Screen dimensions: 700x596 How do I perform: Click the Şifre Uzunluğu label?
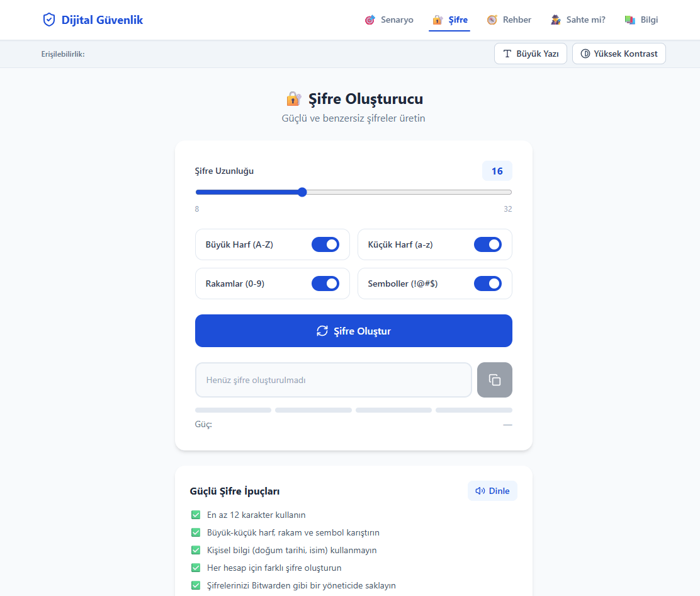[224, 171]
